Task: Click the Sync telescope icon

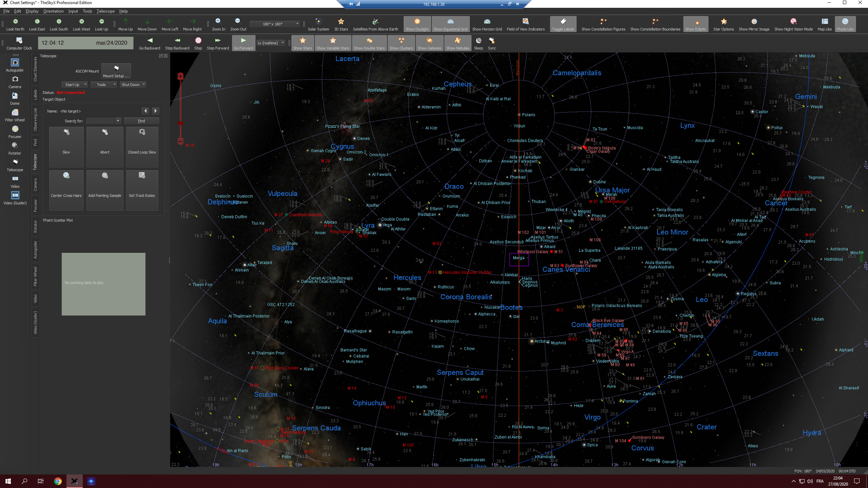Action: click(492, 43)
